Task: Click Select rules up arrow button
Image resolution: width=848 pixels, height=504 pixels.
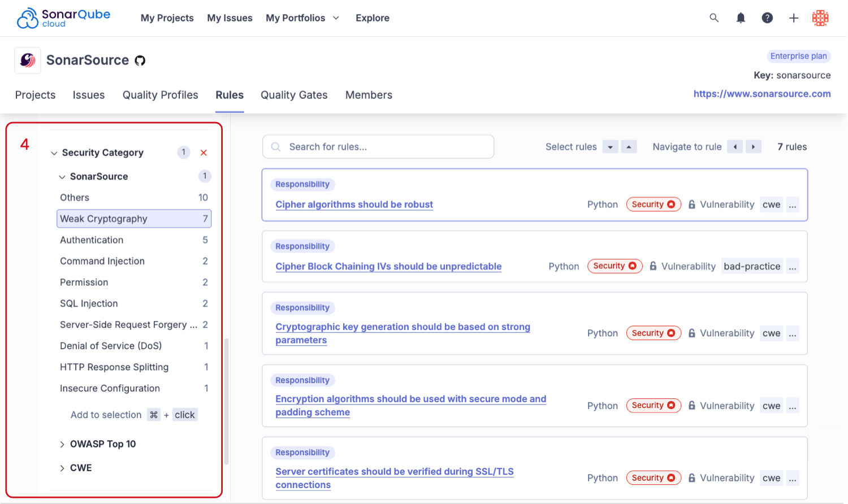Action: coord(629,147)
